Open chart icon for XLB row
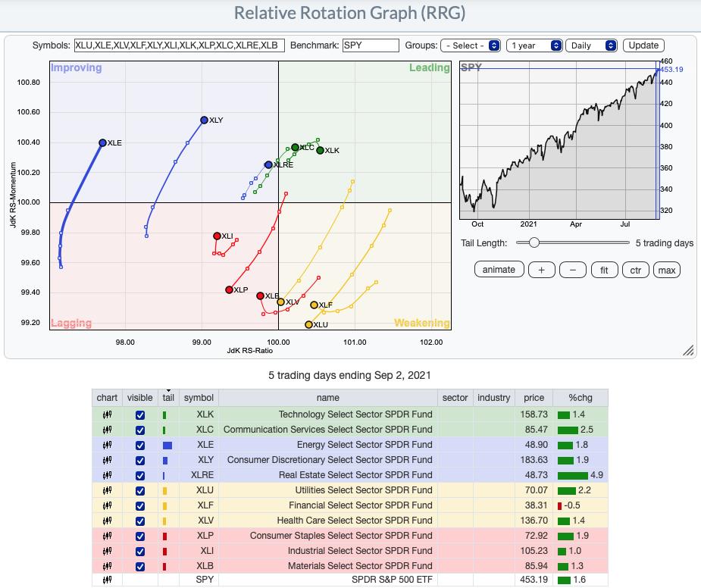 [107, 566]
